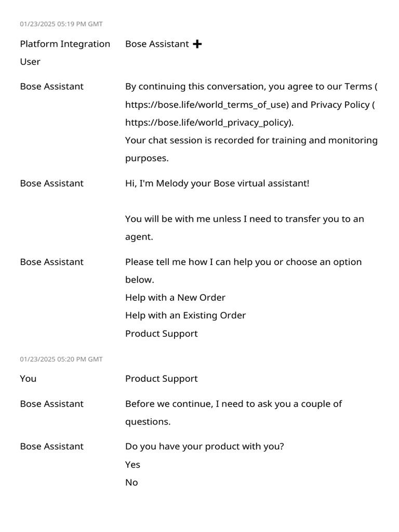Click the 05:19 PM GMT timestamp

[61, 24]
